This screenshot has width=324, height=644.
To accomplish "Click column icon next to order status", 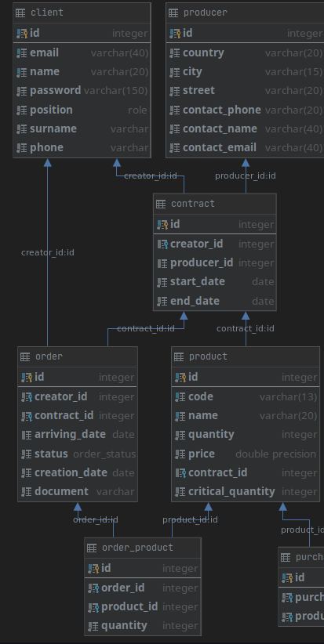I will pyautogui.click(x=27, y=454).
